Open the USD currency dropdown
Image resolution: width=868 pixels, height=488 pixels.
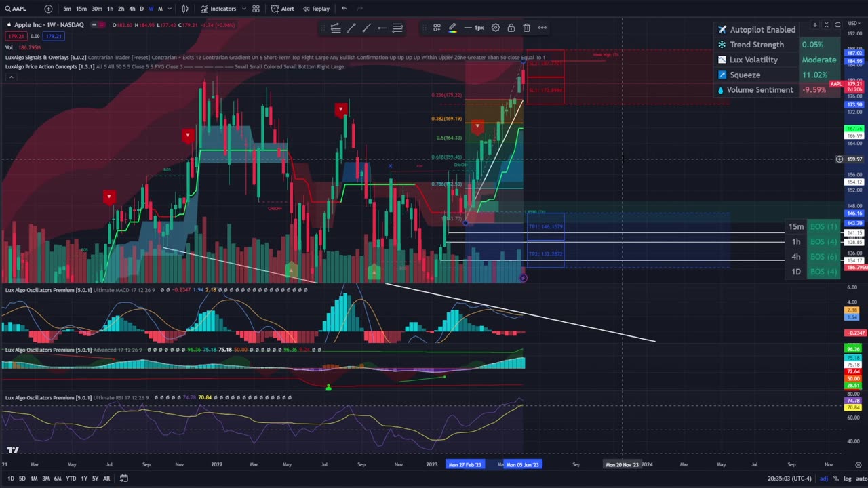(x=853, y=25)
